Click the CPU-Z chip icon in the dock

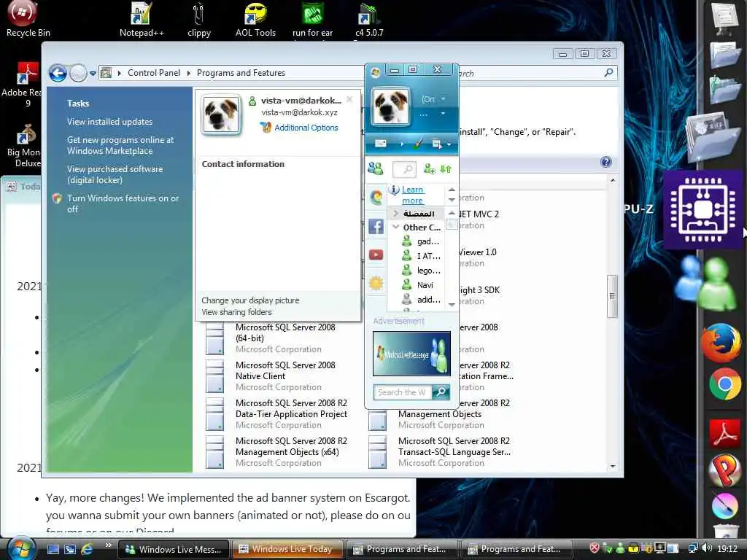tap(703, 209)
